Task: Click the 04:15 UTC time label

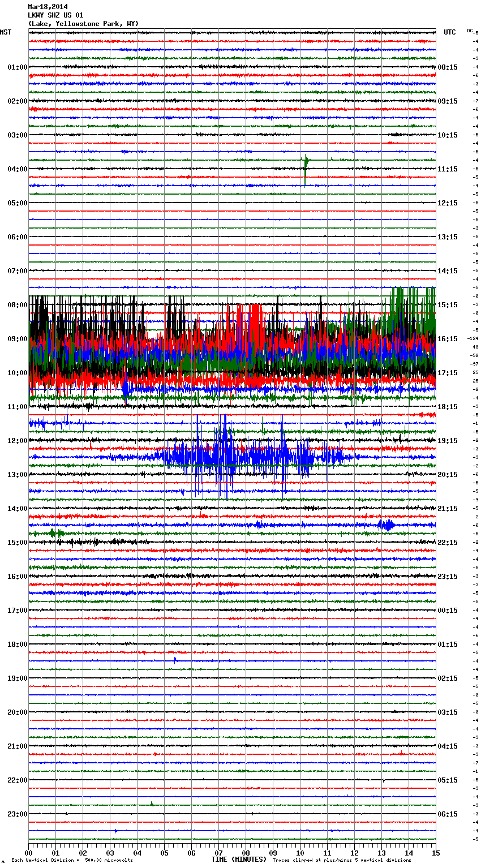Action: click(448, 746)
